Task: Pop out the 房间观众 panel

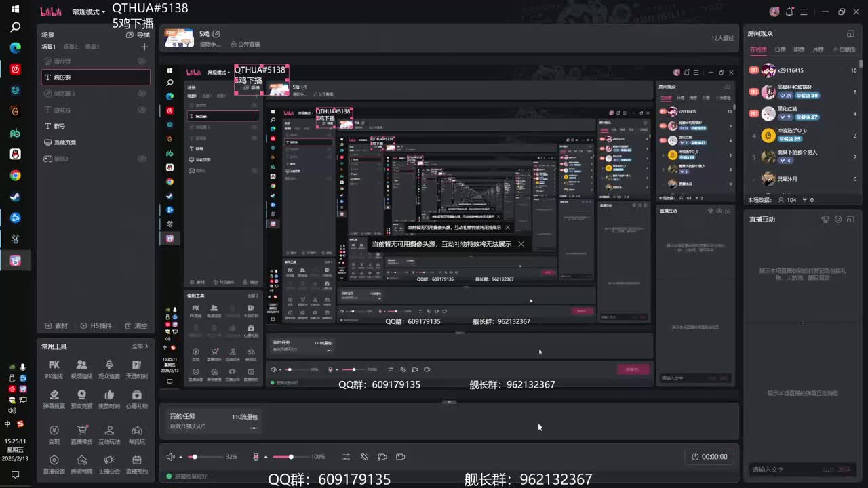Action: click(x=850, y=33)
